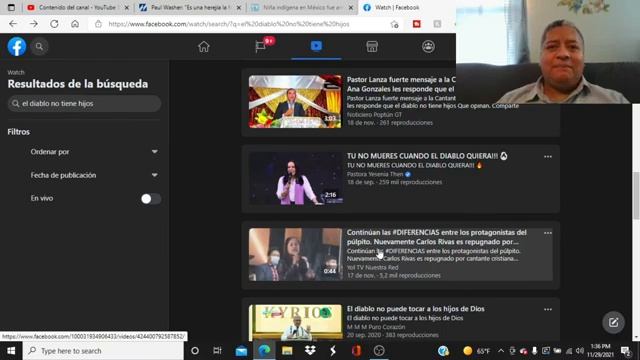
Task: Play the KYRIOS church video thumbnail
Action: (x=295, y=322)
